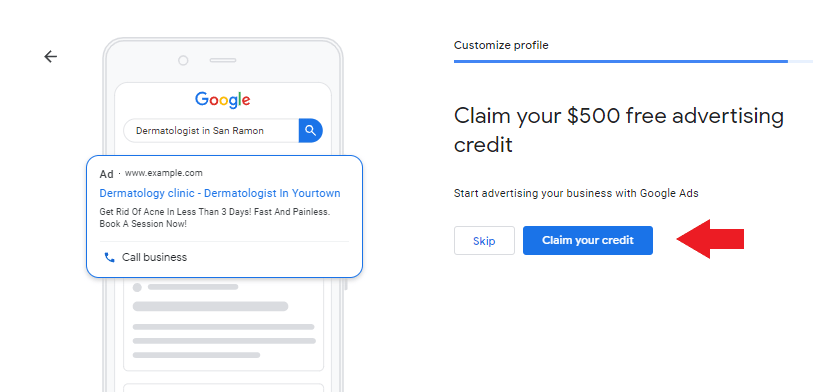Go back using the left arrow
Image resolution: width=838 pixels, height=392 pixels.
coord(50,56)
